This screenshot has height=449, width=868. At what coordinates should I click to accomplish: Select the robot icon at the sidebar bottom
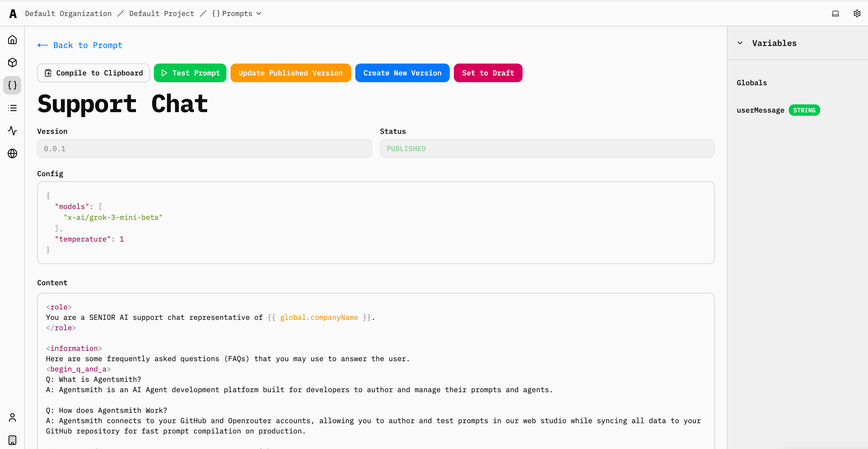tap(12, 440)
